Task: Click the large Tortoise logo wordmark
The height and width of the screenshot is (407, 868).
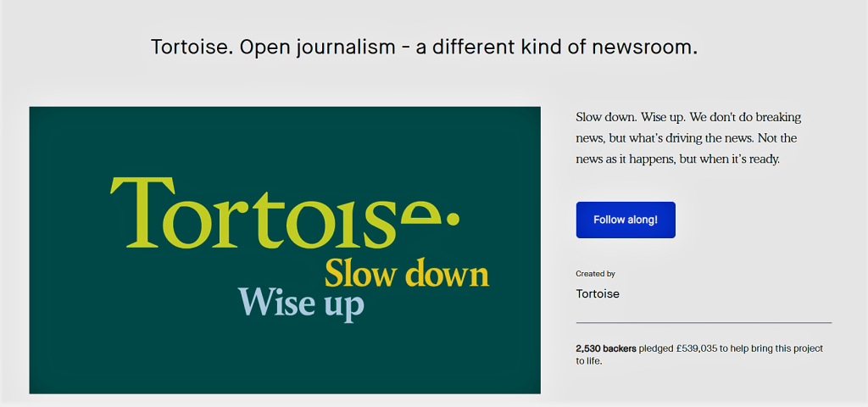Action: tap(275, 212)
